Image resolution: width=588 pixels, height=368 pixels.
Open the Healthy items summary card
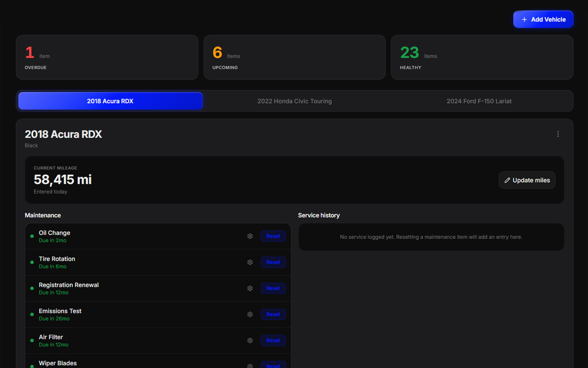click(482, 57)
